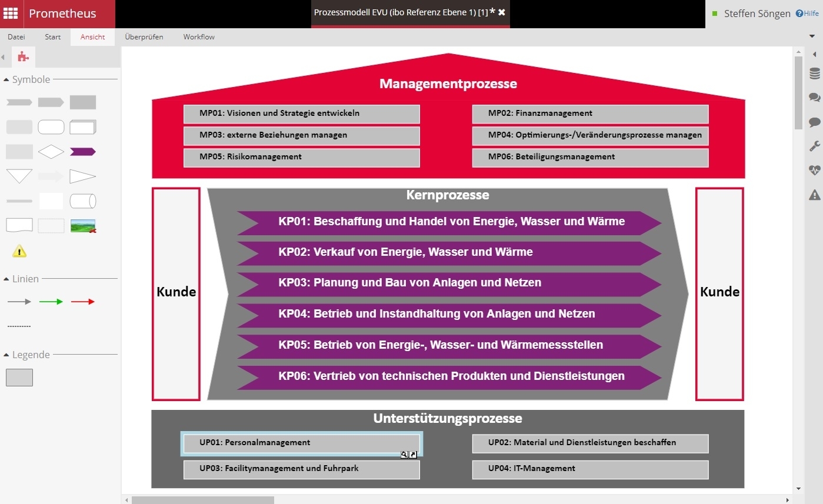Open the Workflow tab
This screenshot has width=823, height=504.
pos(199,37)
